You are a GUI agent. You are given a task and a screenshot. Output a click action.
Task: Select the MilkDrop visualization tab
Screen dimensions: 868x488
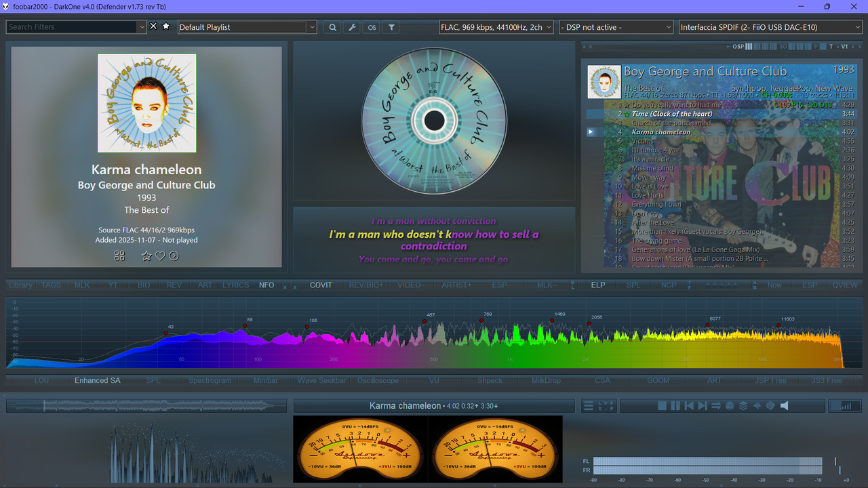(546, 380)
